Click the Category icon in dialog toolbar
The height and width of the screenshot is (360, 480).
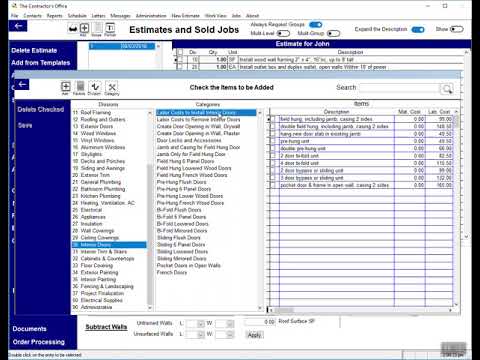click(112, 87)
